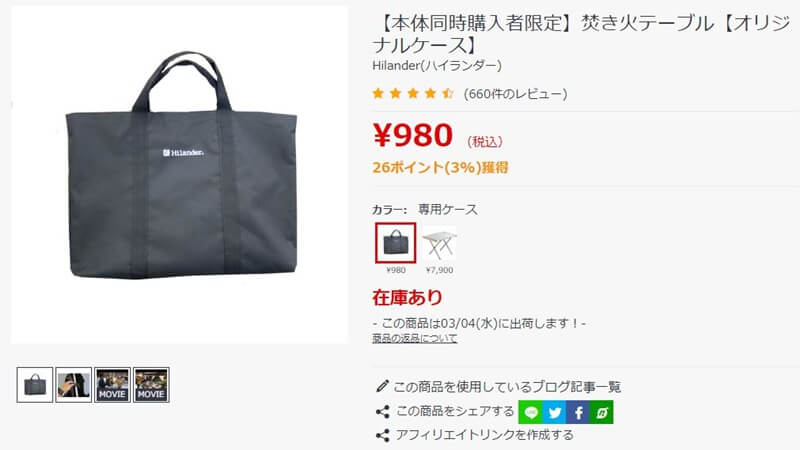Click the green Feedly share icon
This screenshot has width=800, height=450.
click(602, 412)
